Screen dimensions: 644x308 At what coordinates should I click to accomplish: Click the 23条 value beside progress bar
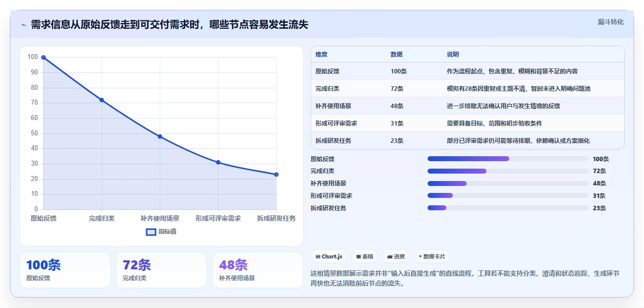599,208
